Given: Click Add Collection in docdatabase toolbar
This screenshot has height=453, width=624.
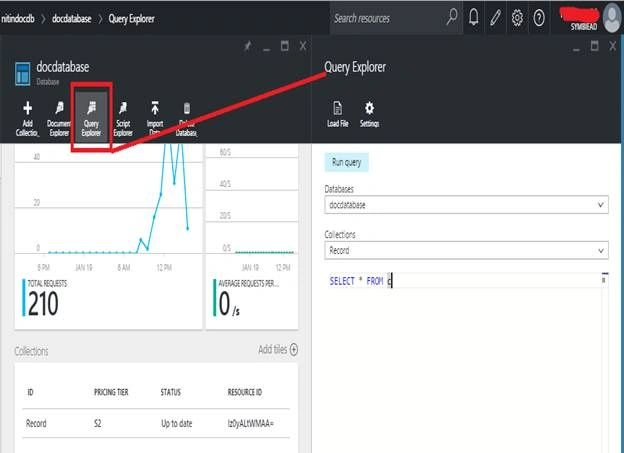Looking at the screenshot, I should (x=27, y=118).
